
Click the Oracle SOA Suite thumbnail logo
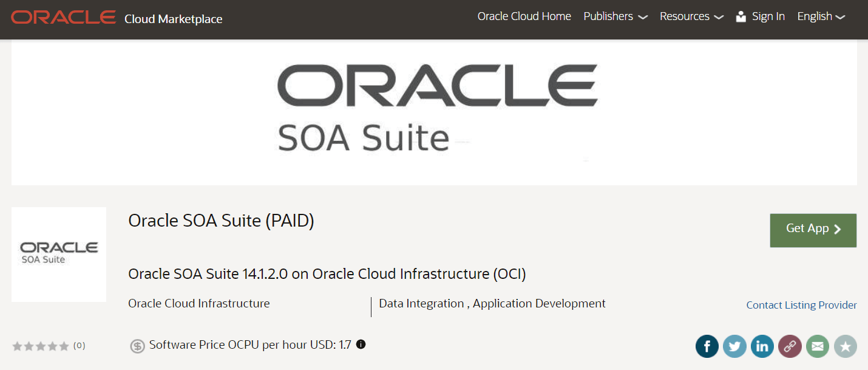click(x=59, y=254)
